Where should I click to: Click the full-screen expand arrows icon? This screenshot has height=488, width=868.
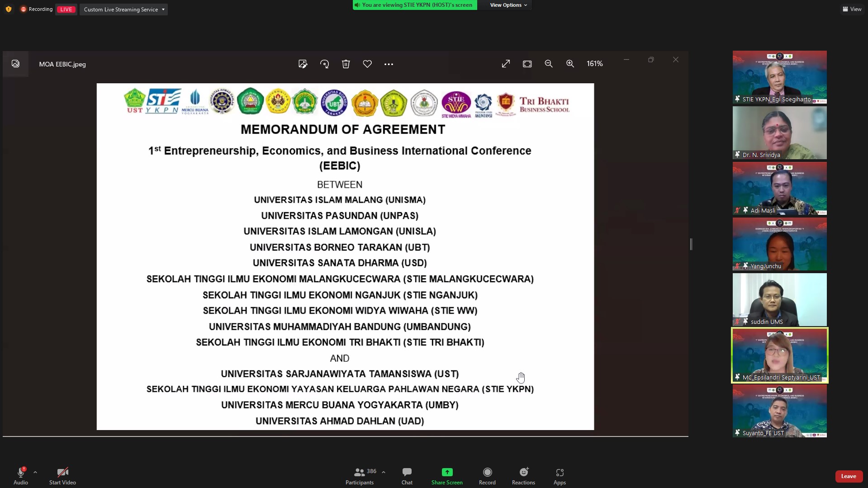(506, 64)
